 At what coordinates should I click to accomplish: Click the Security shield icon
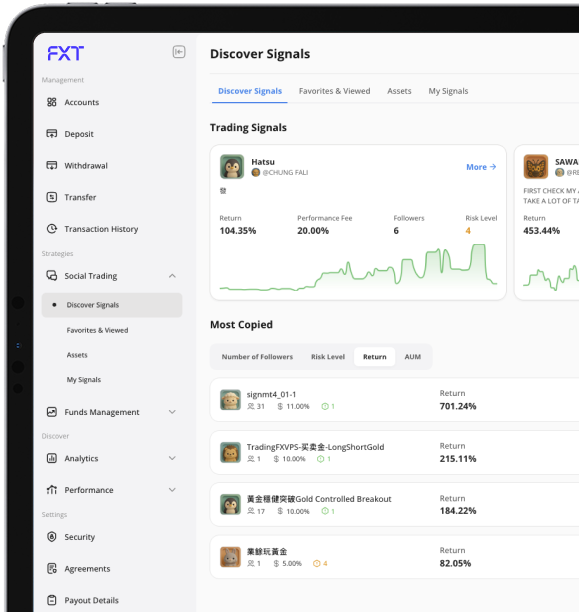[x=52, y=537]
